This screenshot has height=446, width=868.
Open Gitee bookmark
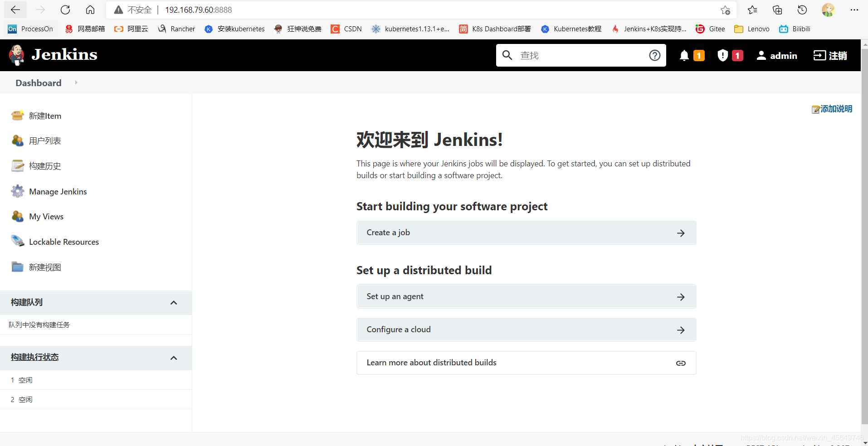(710, 29)
